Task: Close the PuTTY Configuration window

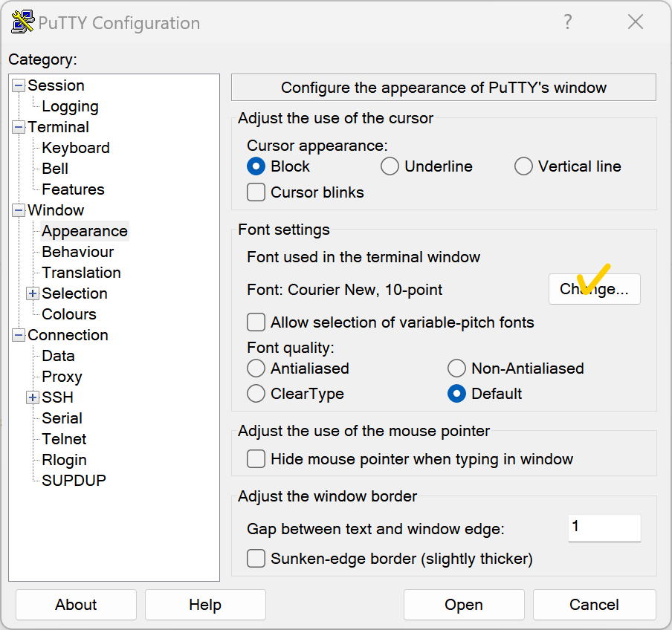Action: (635, 22)
